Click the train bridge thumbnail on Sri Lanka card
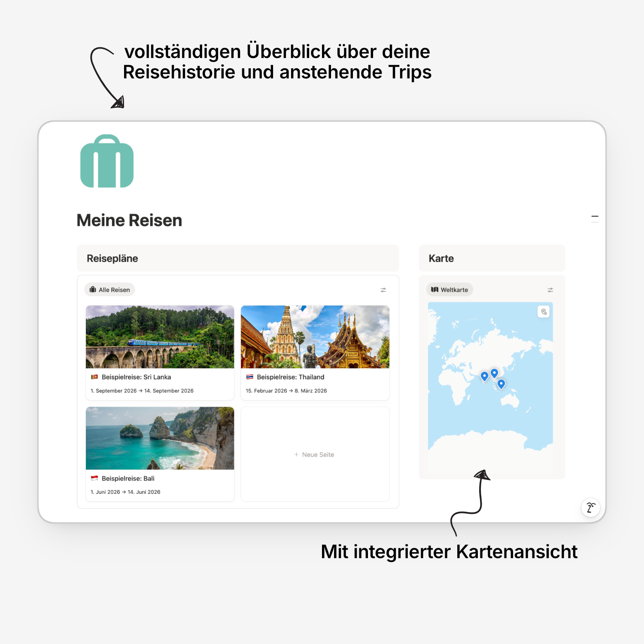The height and width of the screenshot is (644, 644). 160,337
